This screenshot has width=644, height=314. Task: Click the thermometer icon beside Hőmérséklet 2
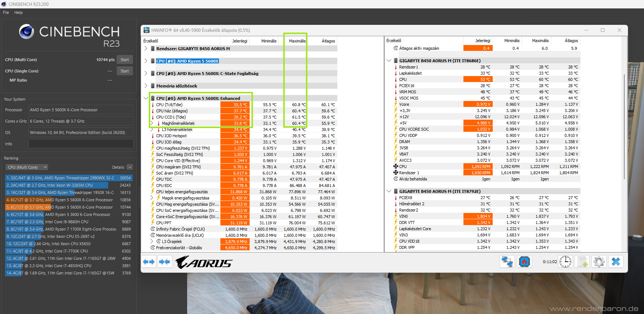(395, 204)
